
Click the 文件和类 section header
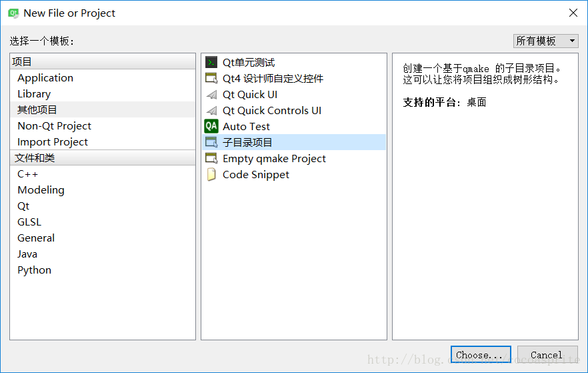(x=103, y=157)
